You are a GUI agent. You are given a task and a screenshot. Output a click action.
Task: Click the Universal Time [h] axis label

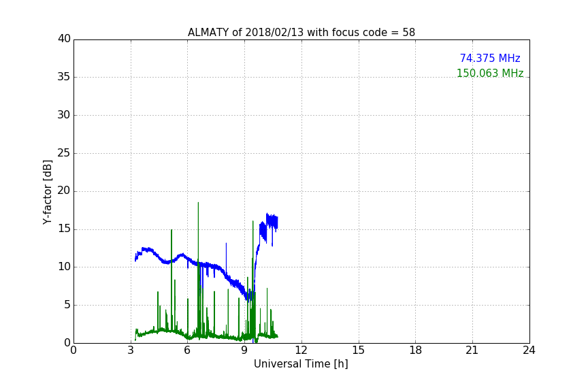pyautogui.click(x=301, y=364)
